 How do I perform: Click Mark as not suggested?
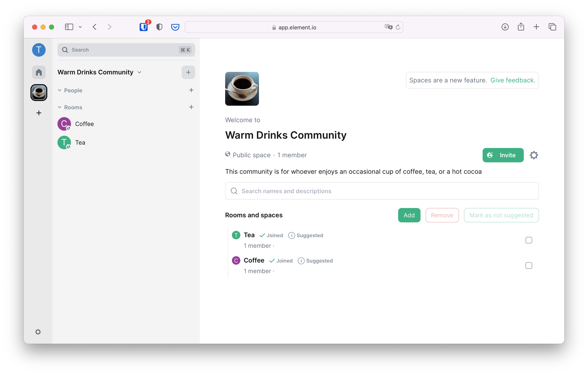(501, 215)
